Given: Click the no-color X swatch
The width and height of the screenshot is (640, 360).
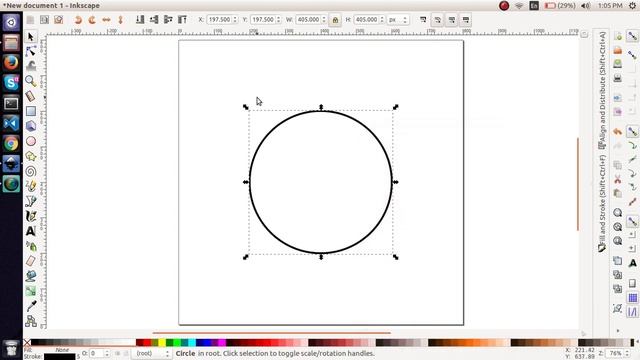Looking at the screenshot, I should pos(27,342).
